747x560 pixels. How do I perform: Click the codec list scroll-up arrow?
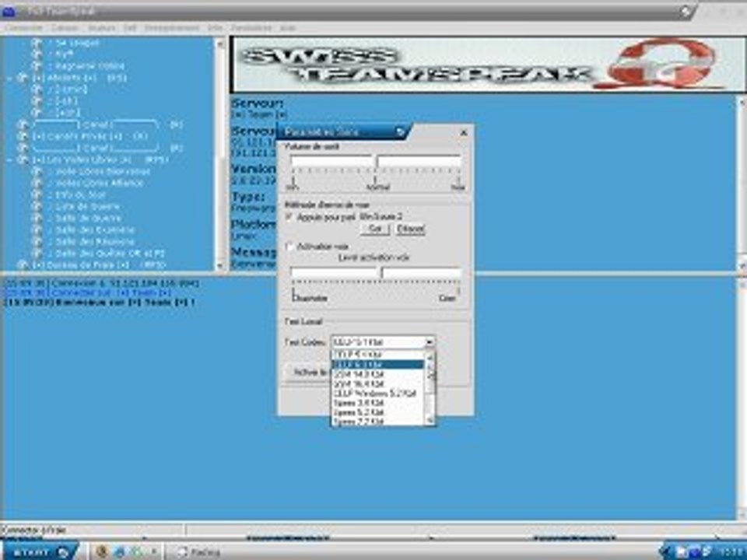(x=430, y=355)
